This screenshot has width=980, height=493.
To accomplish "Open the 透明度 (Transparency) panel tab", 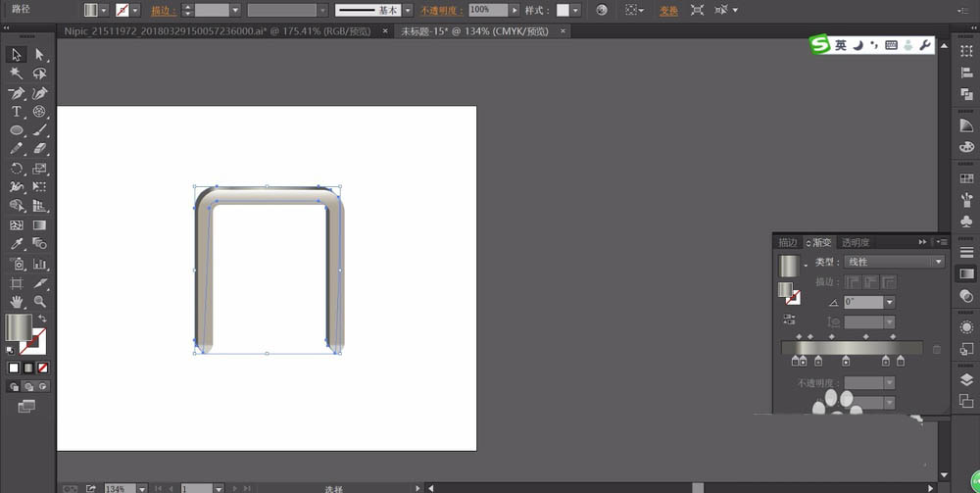I will pyautogui.click(x=855, y=242).
